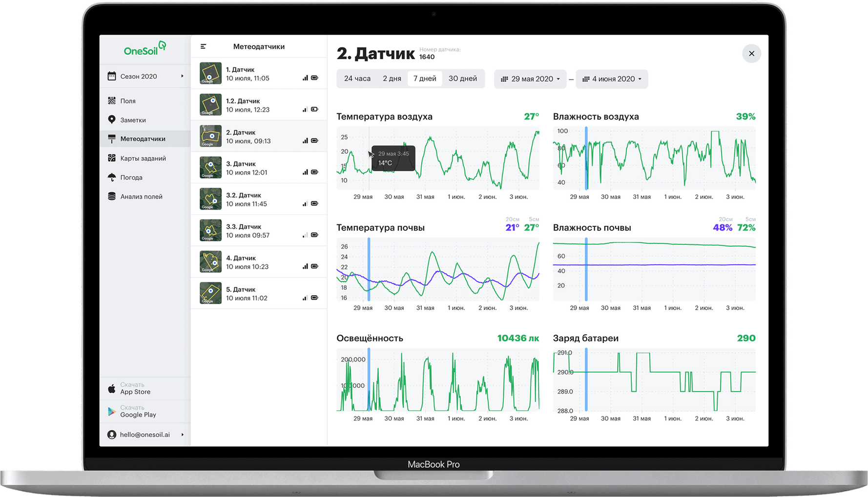This screenshot has height=497, width=868.
Task: Open the 4. Датчик map thumbnail
Action: 210,262
